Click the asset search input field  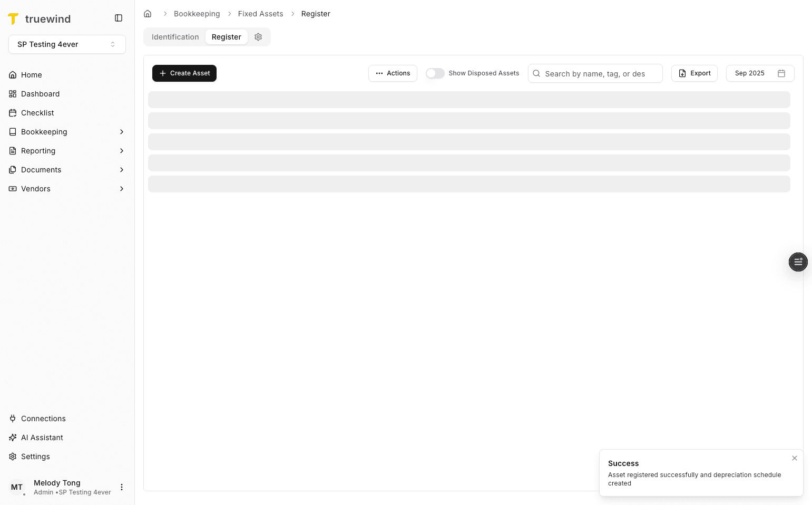(x=595, y=73)
